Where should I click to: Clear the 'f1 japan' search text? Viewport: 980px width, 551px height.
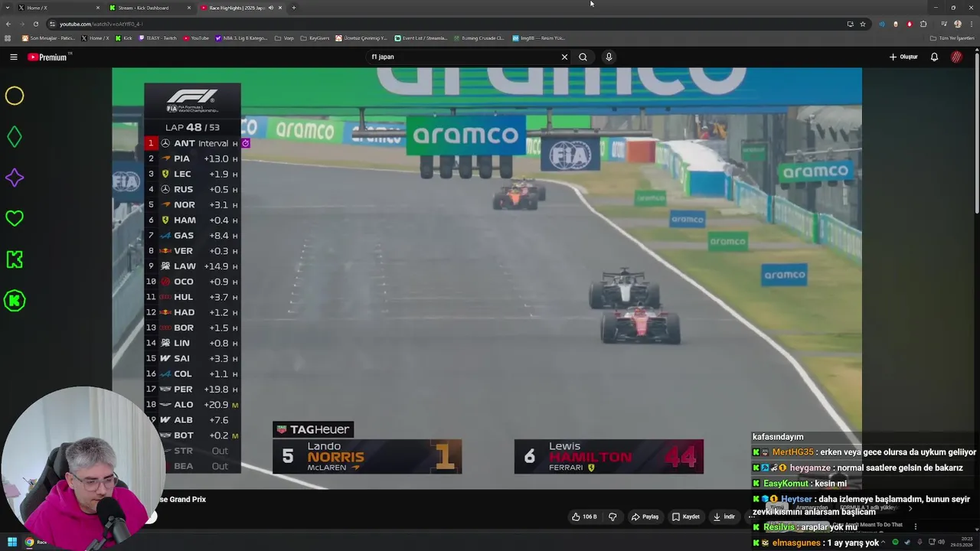pos(564,57)
